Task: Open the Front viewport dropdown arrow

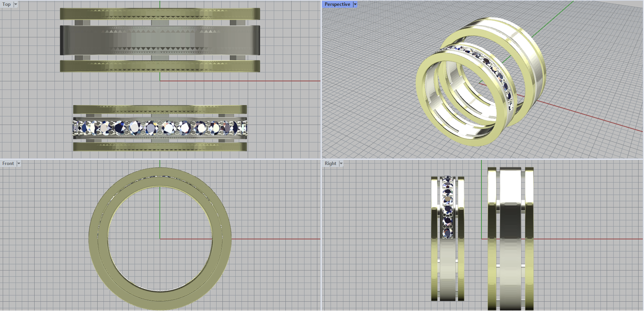Action: click(x=19, y=164)
